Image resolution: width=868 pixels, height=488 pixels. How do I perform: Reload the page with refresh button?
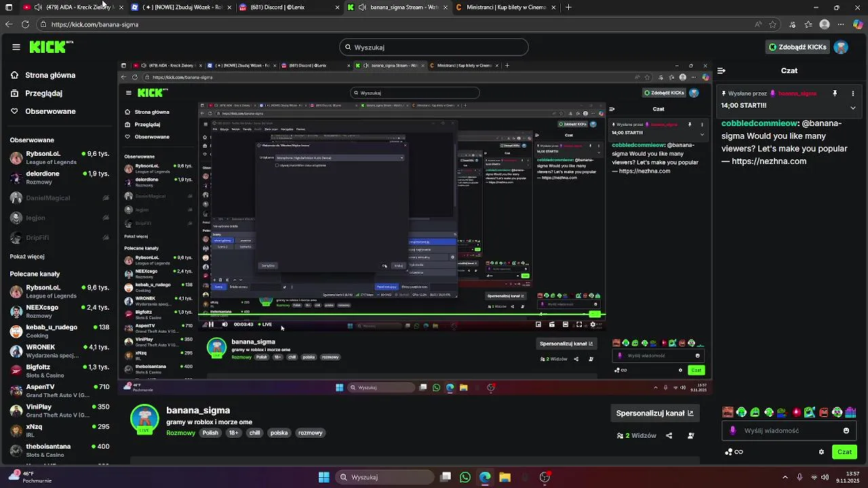tap(25, 24)
